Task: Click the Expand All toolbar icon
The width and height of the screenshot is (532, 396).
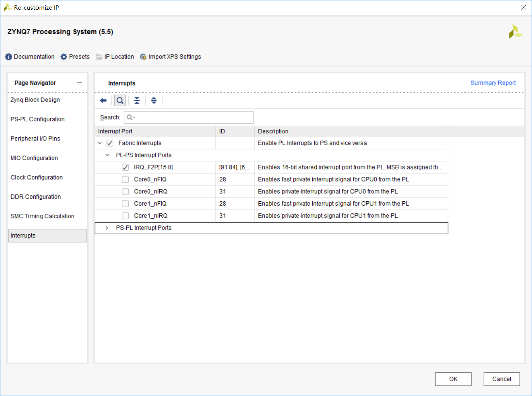Action: tap(154, 100)
